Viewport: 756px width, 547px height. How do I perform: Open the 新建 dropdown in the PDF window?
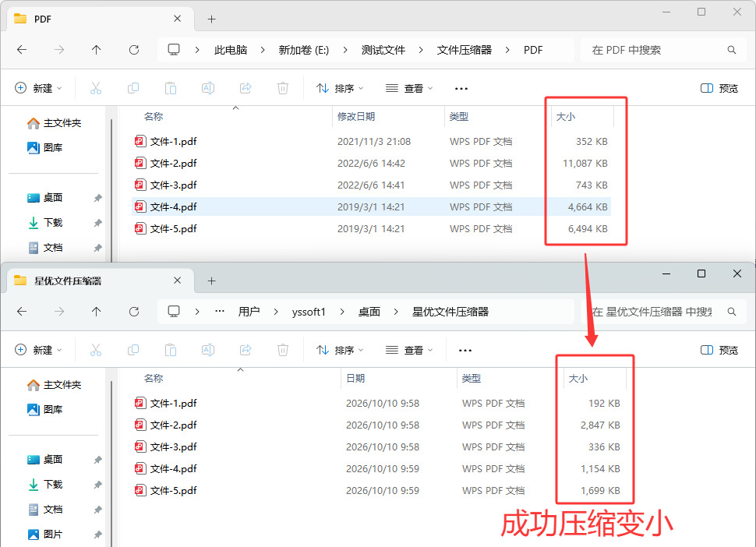38,88
